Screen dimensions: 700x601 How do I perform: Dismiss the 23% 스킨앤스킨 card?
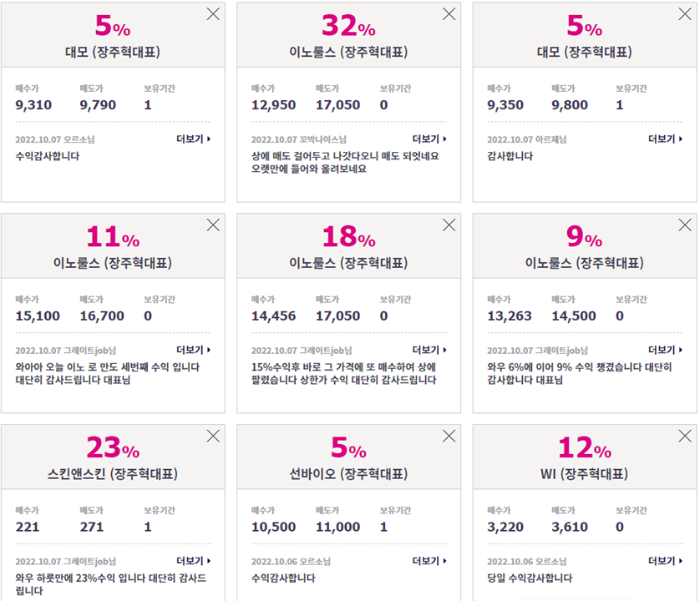[x=213, y=436]
